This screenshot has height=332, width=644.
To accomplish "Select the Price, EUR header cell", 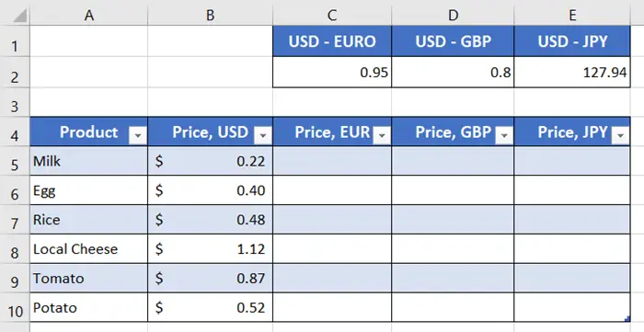I will coord(332,132).
